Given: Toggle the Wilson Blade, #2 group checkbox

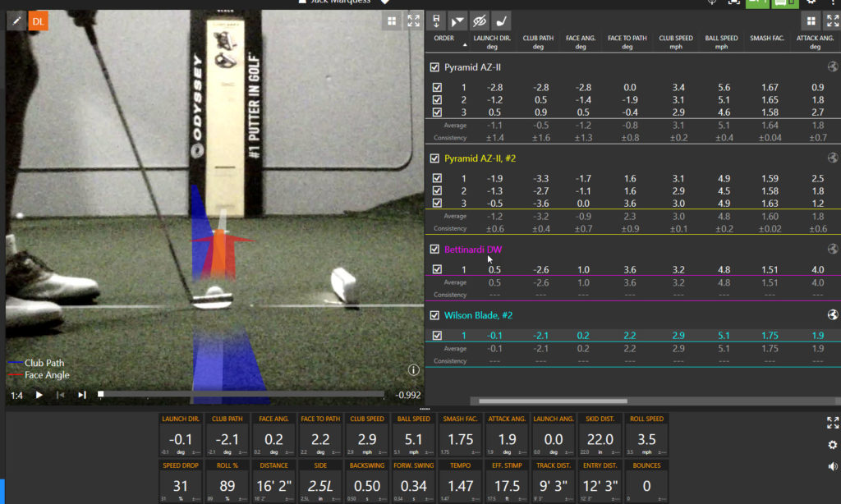Looking at the screenshot, I should pos(434,314).
